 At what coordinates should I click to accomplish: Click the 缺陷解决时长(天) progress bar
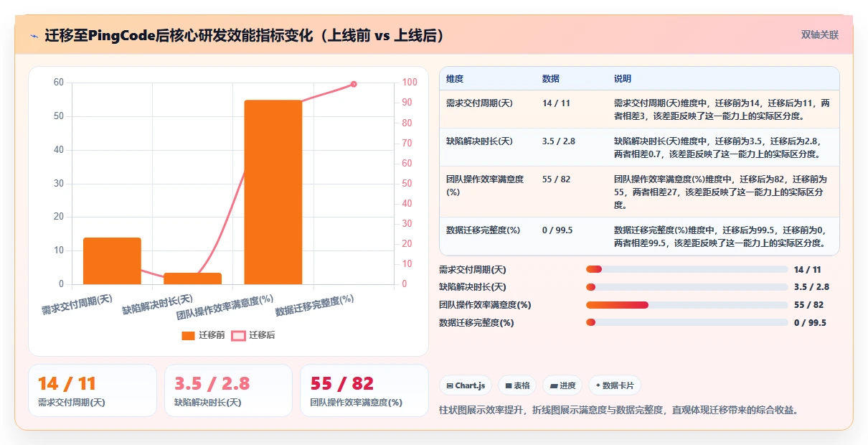click(687, 287)
